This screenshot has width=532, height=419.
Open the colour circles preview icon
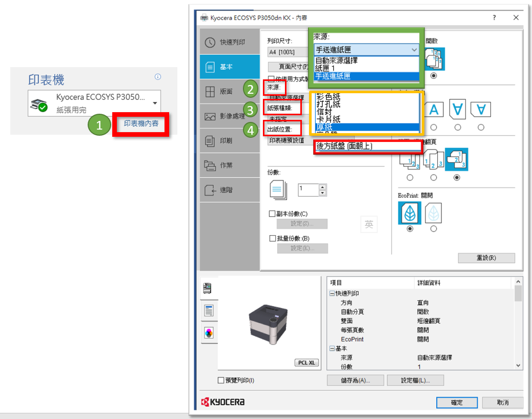pyautogui.click(x=209, y=333)
